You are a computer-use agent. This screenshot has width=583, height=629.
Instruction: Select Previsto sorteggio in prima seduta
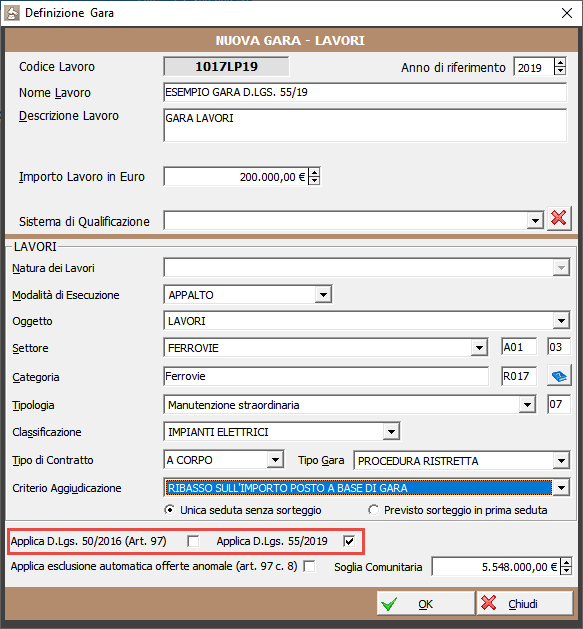point(374,510)
